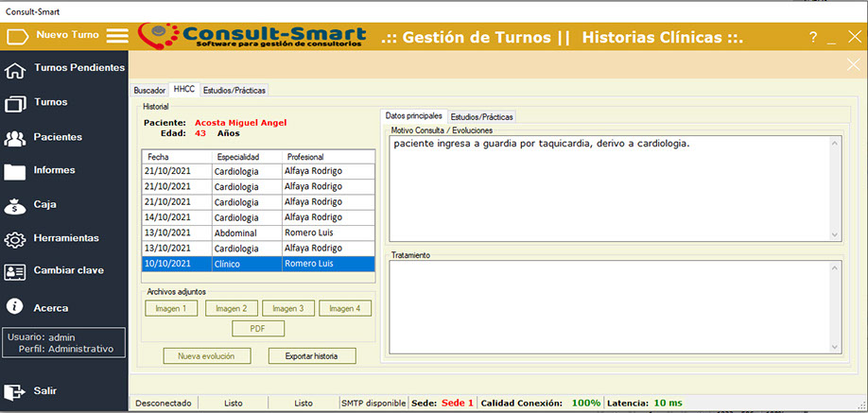Click the Motivo Consulta scrollbar down arrow

pos(834,234)
